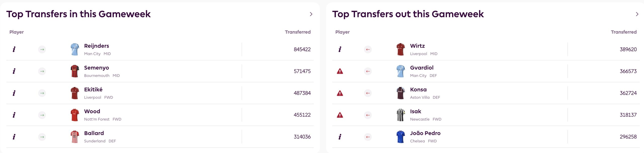Click the green transfer-in arrow for Semenyo
644x153 pixels.
[42, 71]
